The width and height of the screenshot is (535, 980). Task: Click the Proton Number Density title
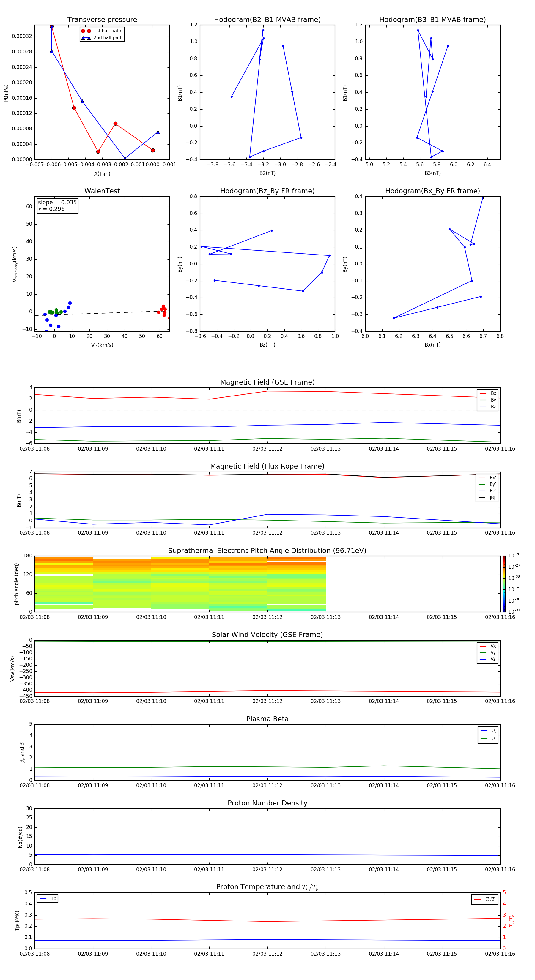[267, 803]
